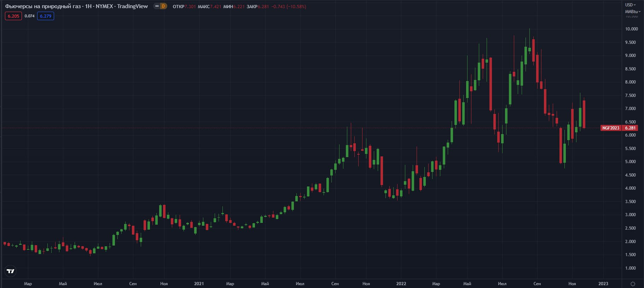Click the 8.000 price axis label
Image resolution: width=644 pixels, height=288 pixels.
coord(630,82)
